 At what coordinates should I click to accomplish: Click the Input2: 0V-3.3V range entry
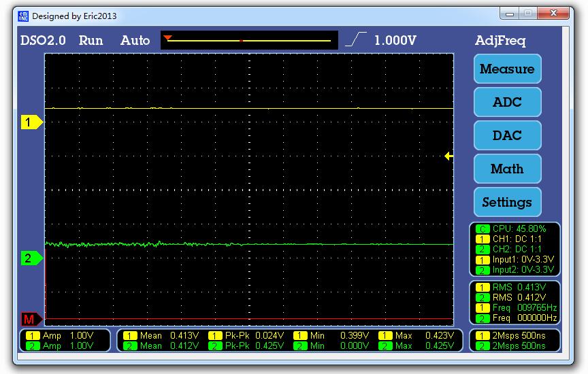[x=523, y=269]
